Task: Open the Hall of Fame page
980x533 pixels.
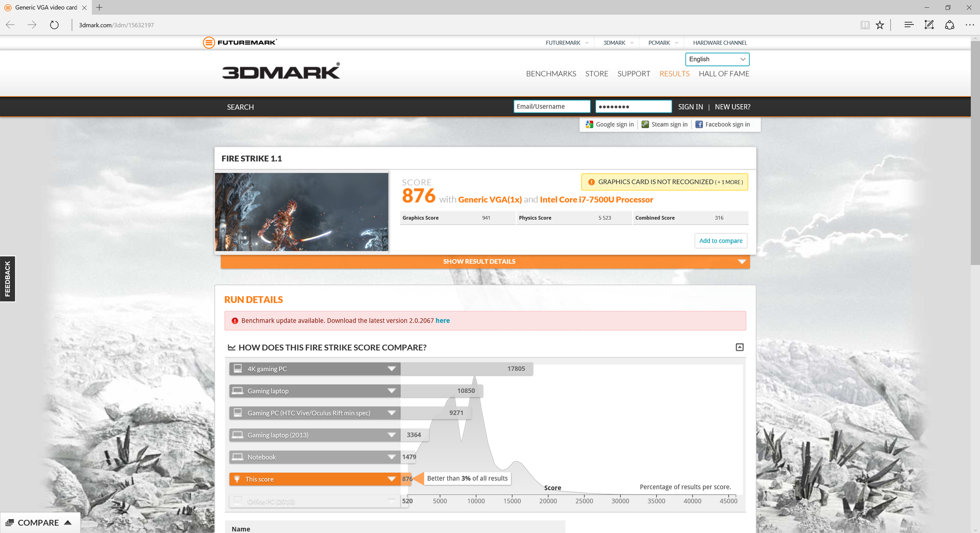Action: tap(724, 74)
